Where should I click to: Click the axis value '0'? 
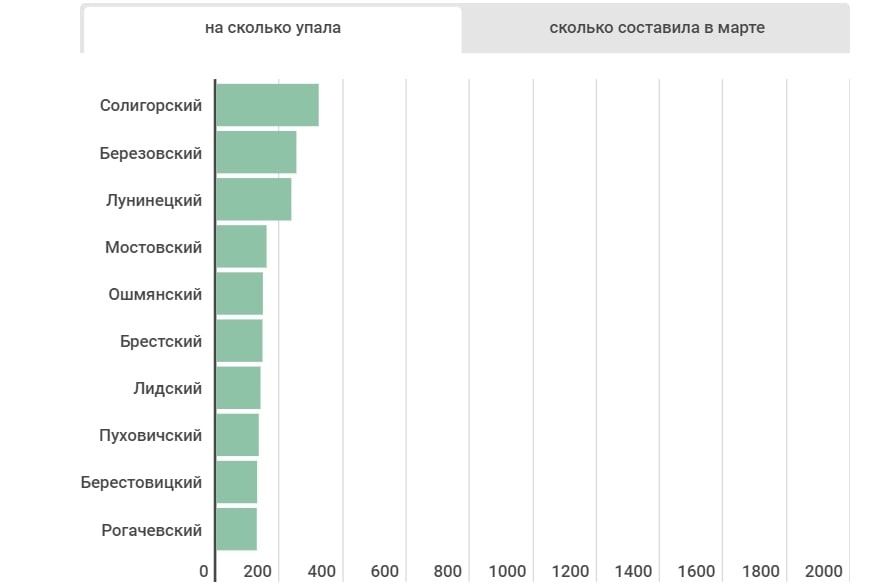tap(204, 571)
